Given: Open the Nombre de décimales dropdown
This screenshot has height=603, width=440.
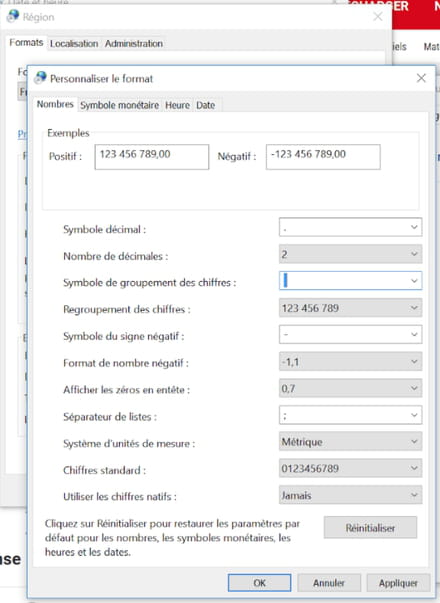Looking at the screenshot, I should [x=350, y=254].
